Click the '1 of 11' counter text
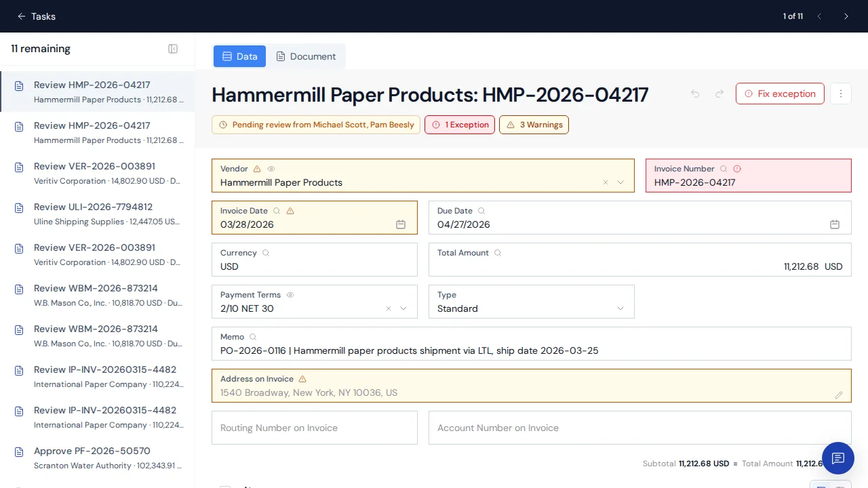The image size is (868, 488). point(793,16)
